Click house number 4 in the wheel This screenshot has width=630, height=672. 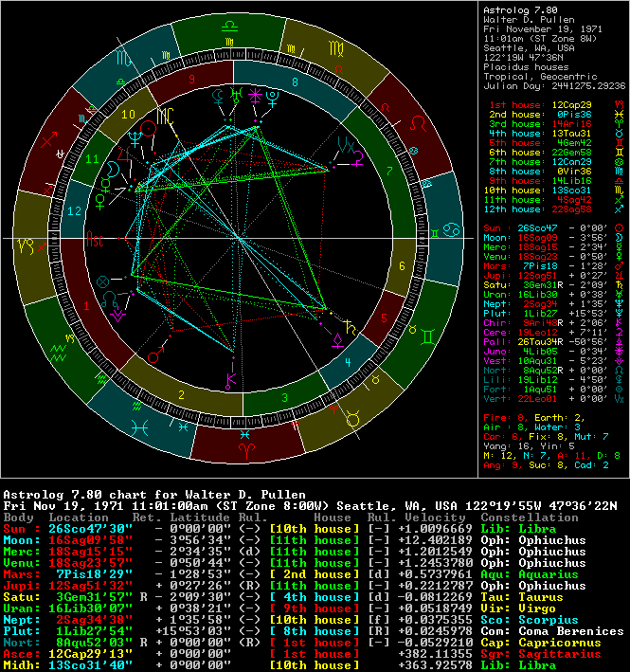(x=348, y=363)
